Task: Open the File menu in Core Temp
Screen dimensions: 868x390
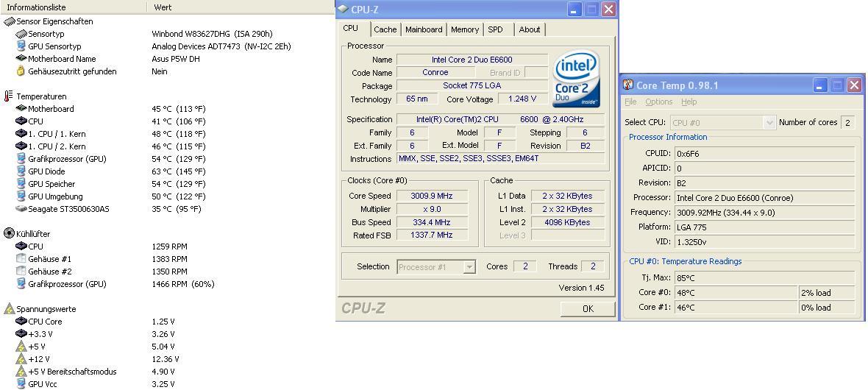Action: click(630, 102)
